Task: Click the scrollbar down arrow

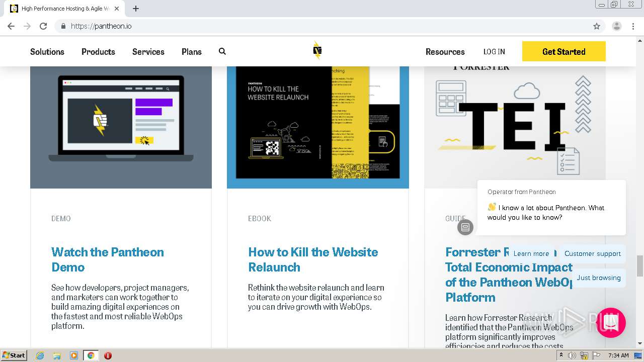Action: click(640, 344)
